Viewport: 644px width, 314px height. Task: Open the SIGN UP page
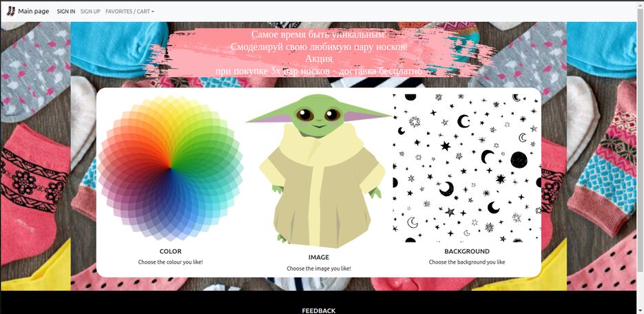click(90, 12)
